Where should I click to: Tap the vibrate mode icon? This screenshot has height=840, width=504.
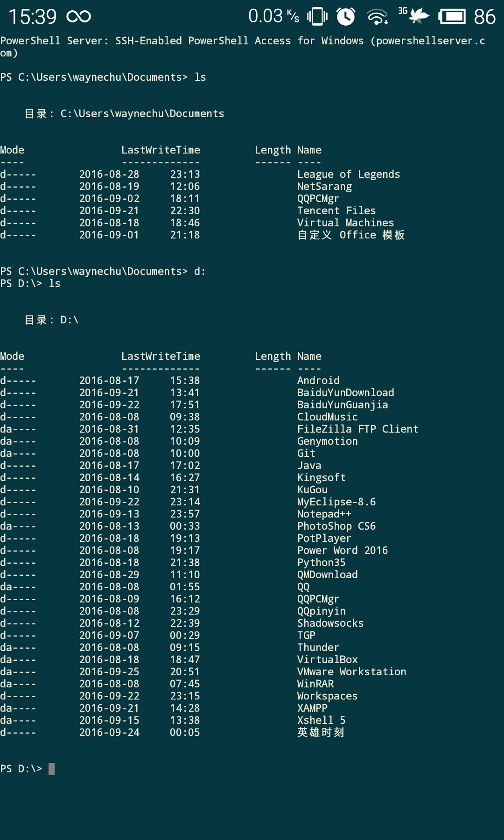[317, 17]
